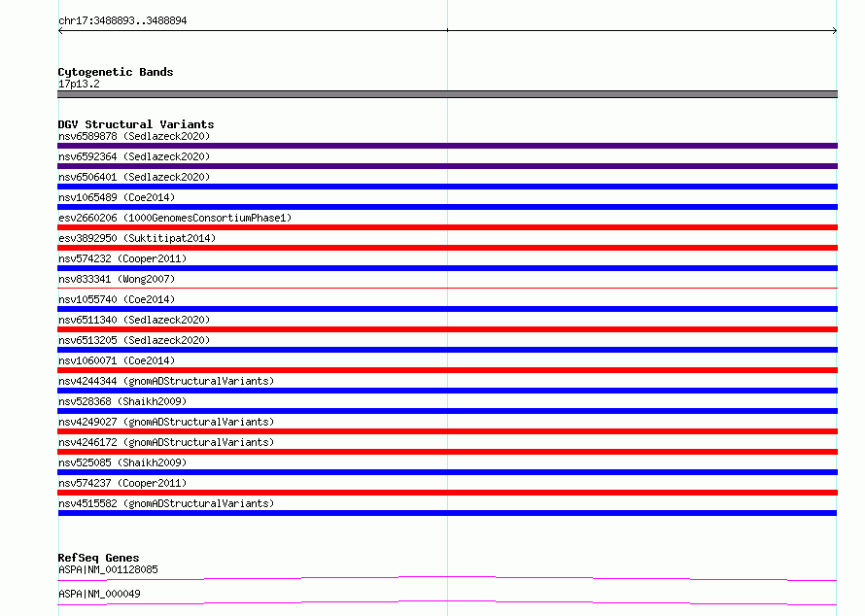Open transcript ASPA|NM_001128085 label
Image resolution: width=865 pixels, height=616 pixels.
click(x=108, y=569)
